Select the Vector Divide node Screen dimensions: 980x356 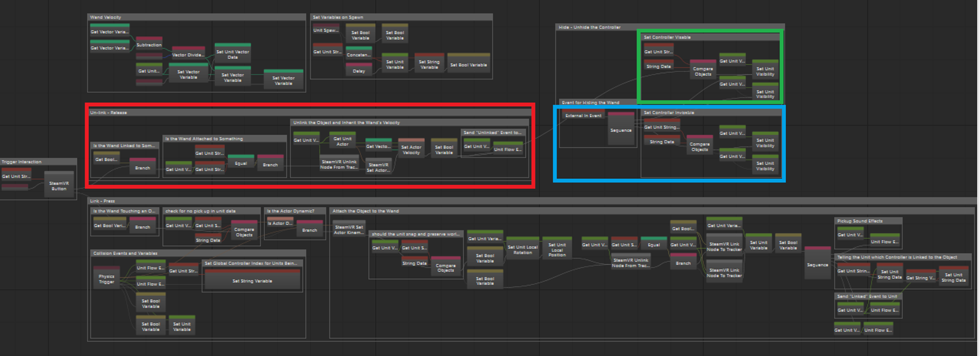(188, 53)
